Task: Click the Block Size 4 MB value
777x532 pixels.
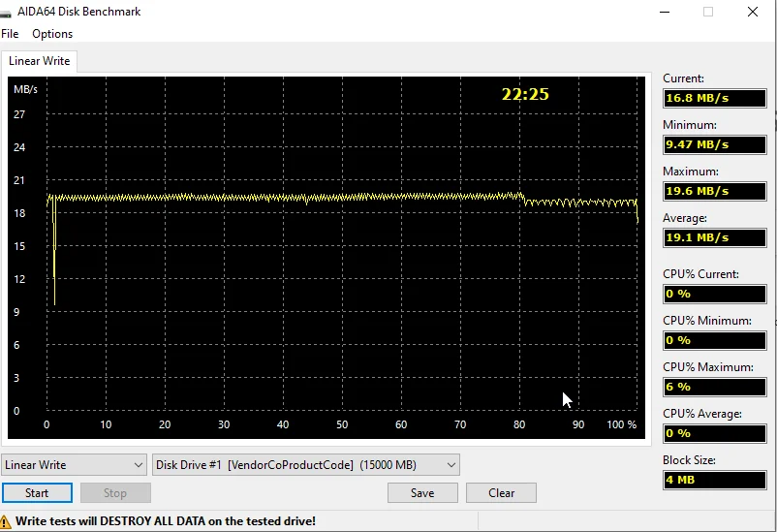Action: tap(715, 480)
